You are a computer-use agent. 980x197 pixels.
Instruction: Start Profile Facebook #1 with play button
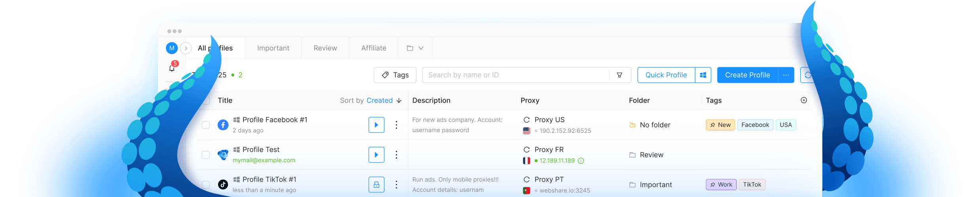[x=376, y=125]
